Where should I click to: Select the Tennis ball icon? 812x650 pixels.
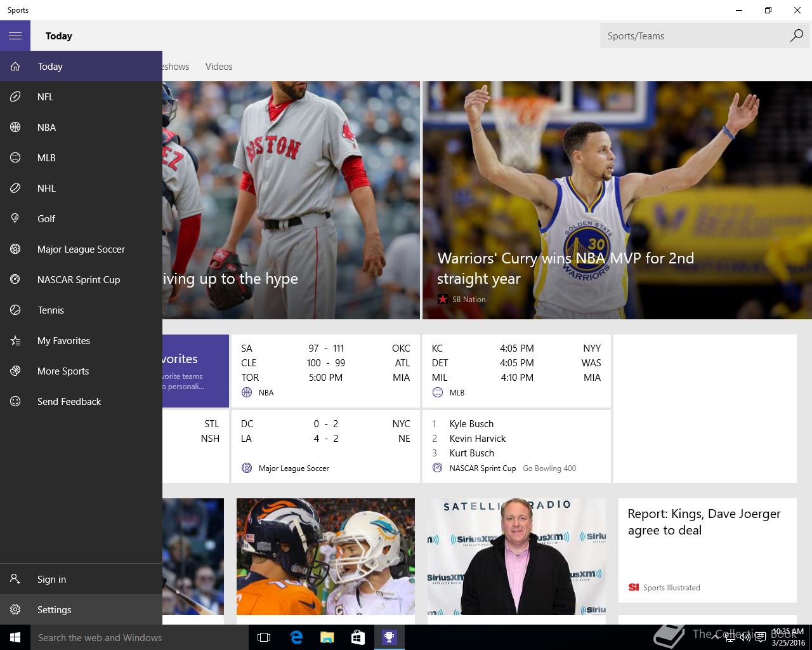[15, 310]
